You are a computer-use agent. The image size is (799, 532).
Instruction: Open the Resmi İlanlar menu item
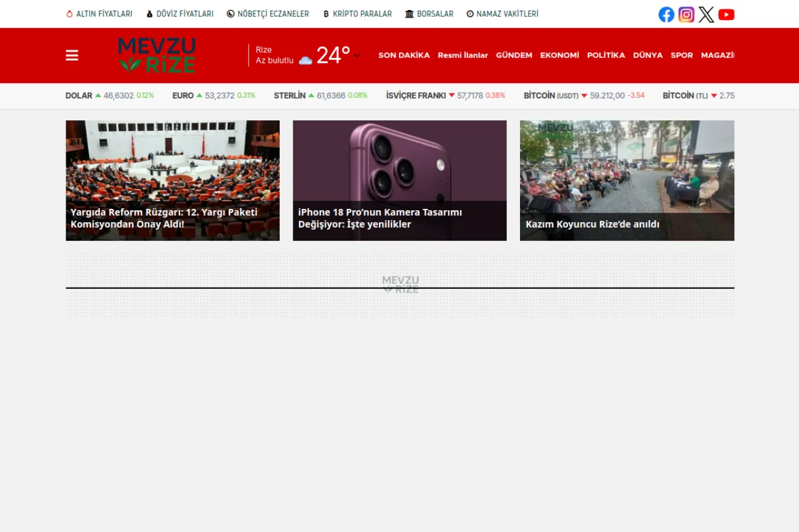[463, 55]
